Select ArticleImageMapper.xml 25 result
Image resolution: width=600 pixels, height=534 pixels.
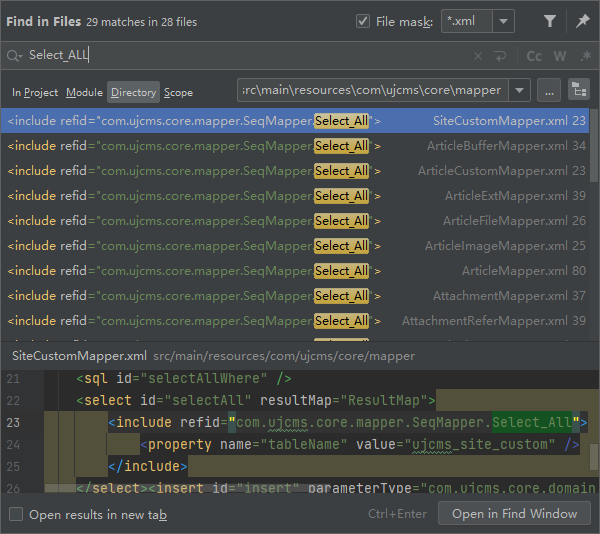295,246
